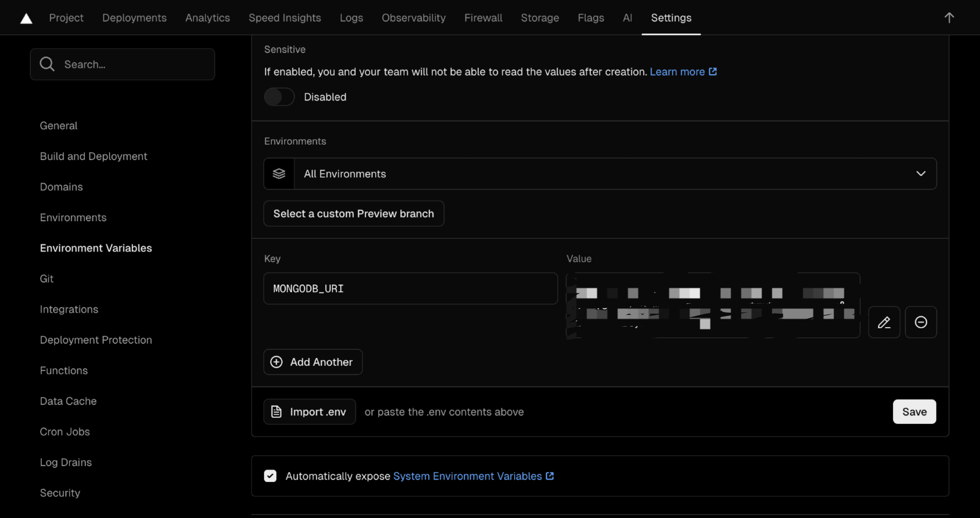This screenshot has width=980, height=518.
Task: Click the Disabled label beside toggle
Action: click(x=325, y=97)
